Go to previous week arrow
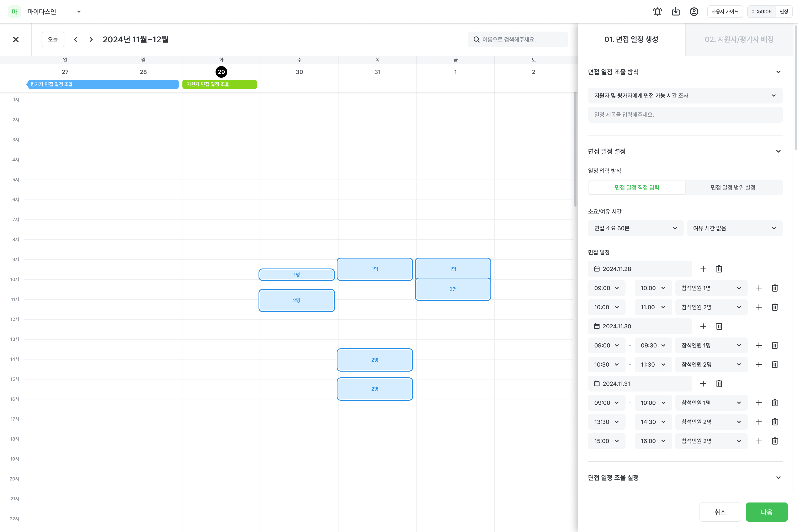The width and height of the screenshot is (798, 532). pyautogui.click(x=76, y=39)
